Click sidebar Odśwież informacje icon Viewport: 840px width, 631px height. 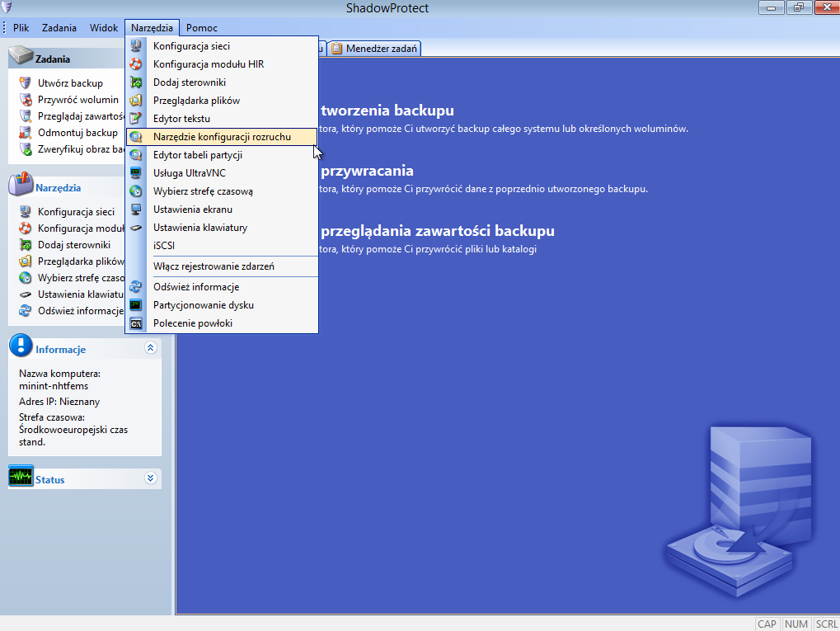point(26,311)
